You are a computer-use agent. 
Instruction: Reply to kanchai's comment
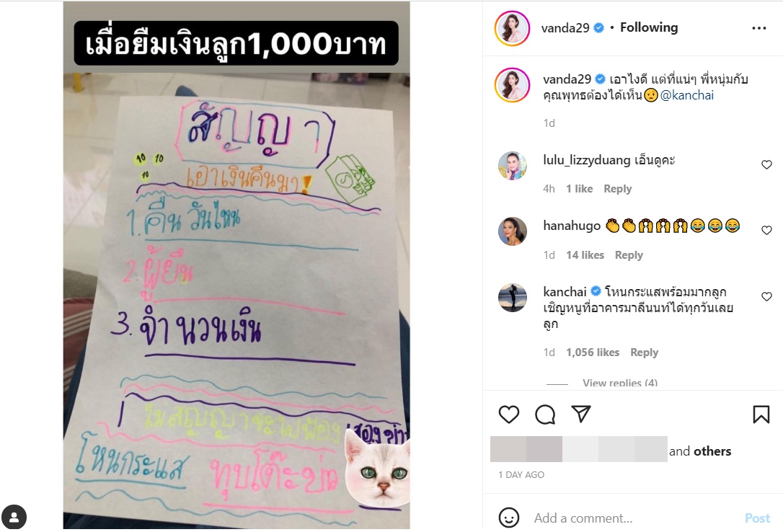pos(644,353)
